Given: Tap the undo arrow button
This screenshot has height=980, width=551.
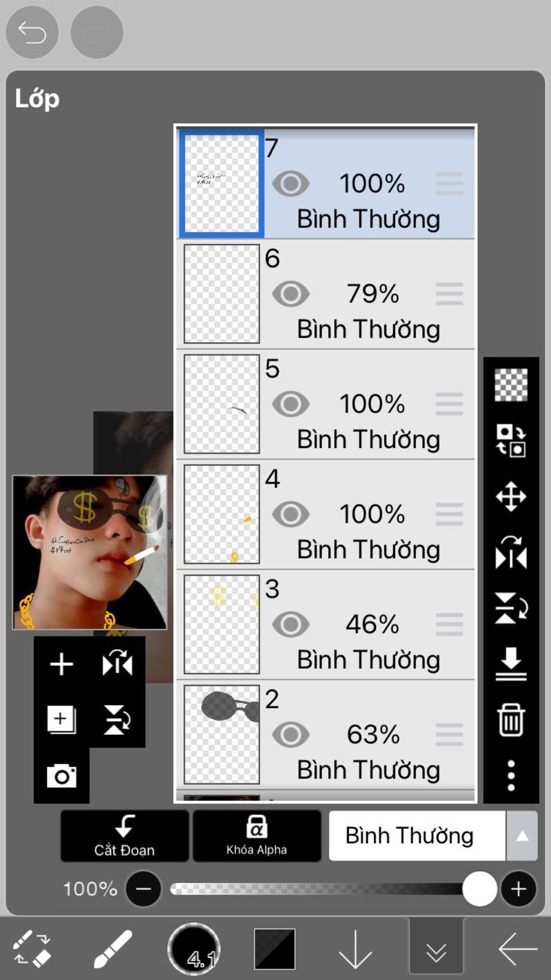Looking at the screenshot, I should [32, 32].
